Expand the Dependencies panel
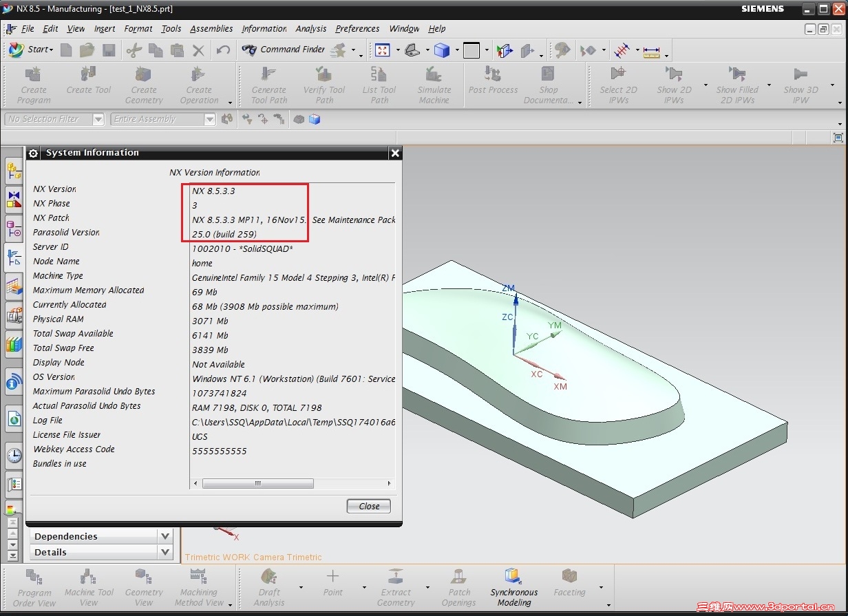Image resolution: width=848 pixels, height=616 pixels. click(x=100, y=536)
